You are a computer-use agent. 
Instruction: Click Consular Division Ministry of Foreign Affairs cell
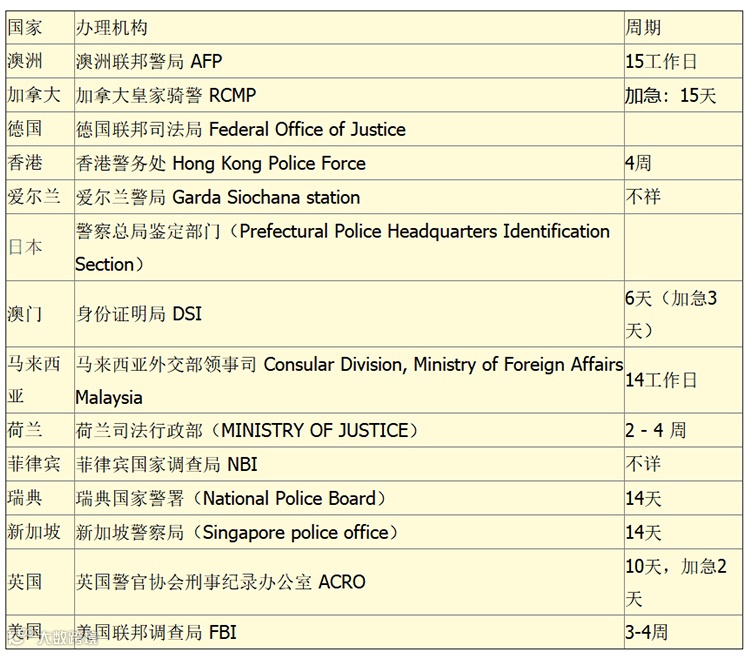pyautogui.click(x=349, y=380)
